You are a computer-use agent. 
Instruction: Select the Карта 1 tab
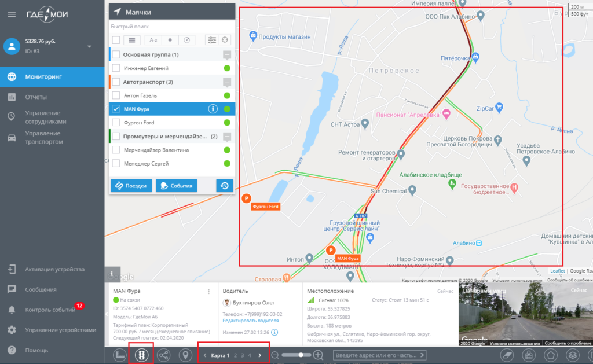(220, 355)
